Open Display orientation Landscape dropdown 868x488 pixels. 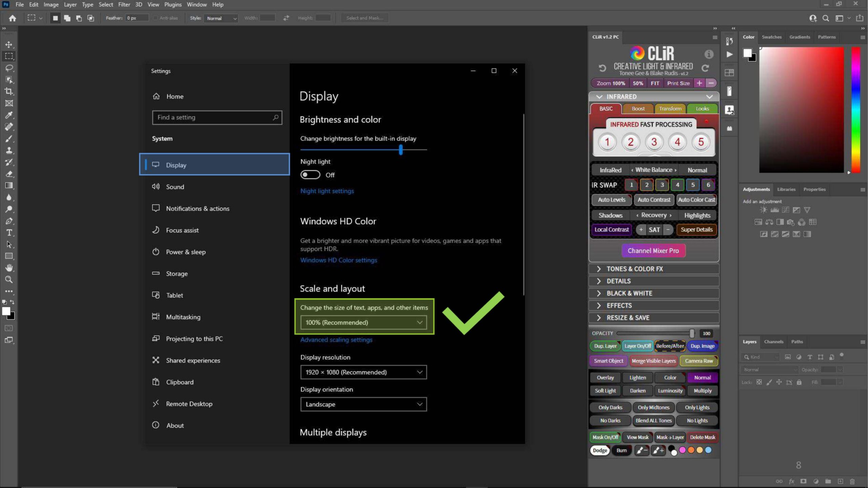pyautogui.click(x=363, y=404)
